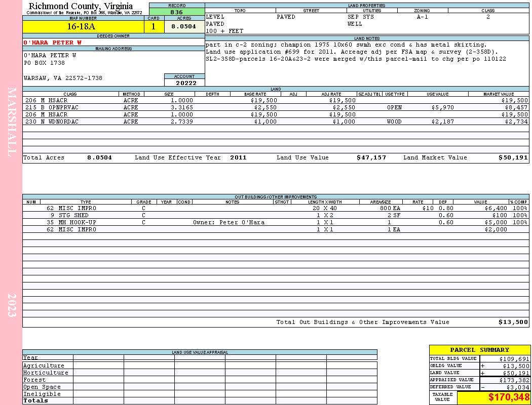Image resolution: width=532 pixels, height=405 pixels.
Task: Select the Land Use Value $47,157
Action: pos(371,157)
